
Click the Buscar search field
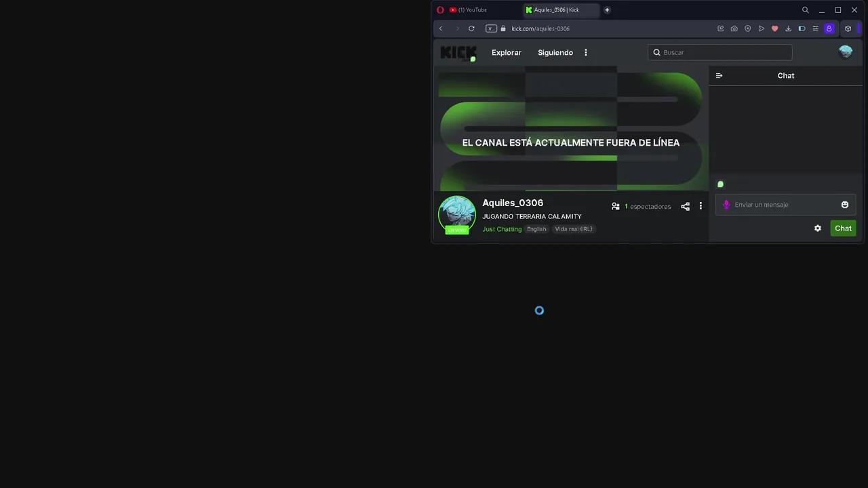(x=720, y=52)
